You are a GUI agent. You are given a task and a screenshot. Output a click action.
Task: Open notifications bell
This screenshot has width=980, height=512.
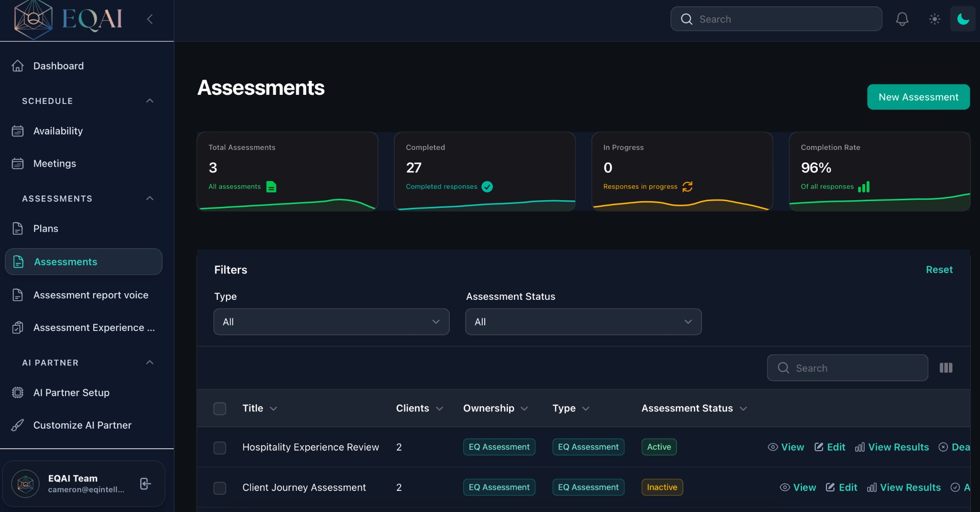(902, 19)
